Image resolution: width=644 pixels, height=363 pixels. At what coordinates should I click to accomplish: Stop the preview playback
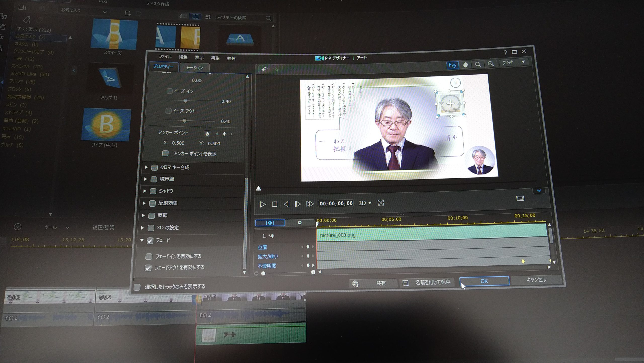(274, 204)
